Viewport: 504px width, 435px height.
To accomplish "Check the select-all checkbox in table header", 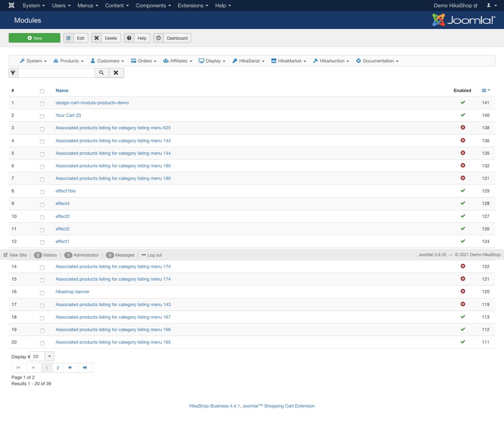I will coord(42,91).
